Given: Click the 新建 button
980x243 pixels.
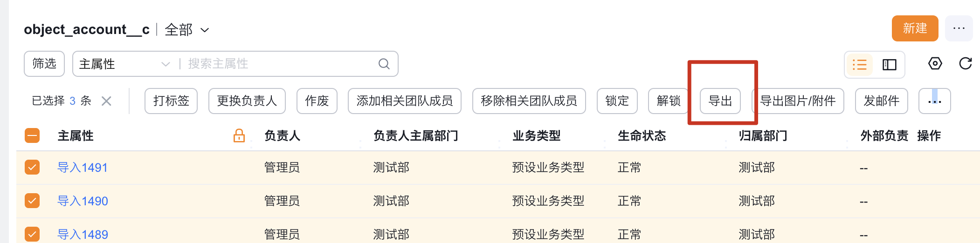Looking at the screenshot, I should click(x=915, y=28).
